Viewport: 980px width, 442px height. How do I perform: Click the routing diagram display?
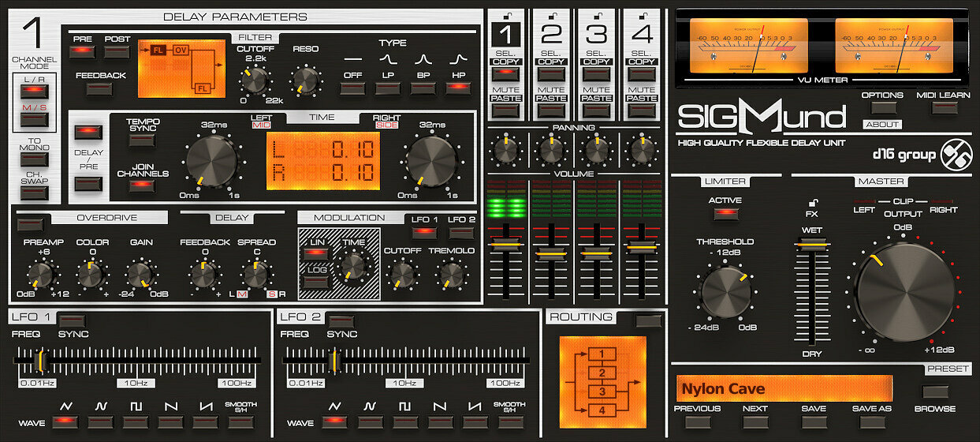click(603, 377)
